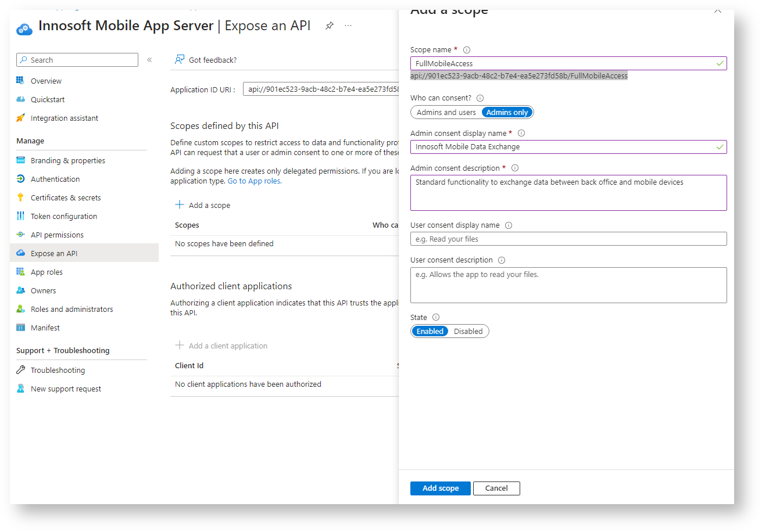This screenshot has width=762, height=532.
Task: Click the State info icon
Action: [436, 318]
